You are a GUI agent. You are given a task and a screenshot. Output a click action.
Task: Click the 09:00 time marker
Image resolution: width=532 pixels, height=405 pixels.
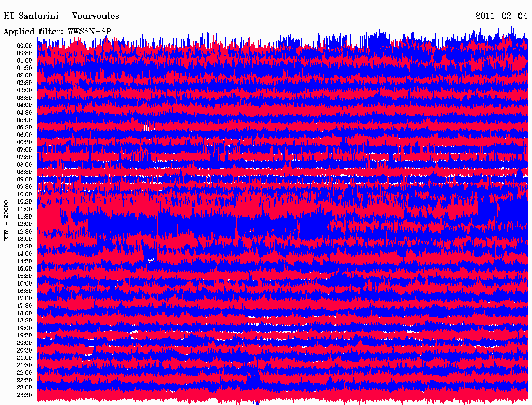(24, 179)
